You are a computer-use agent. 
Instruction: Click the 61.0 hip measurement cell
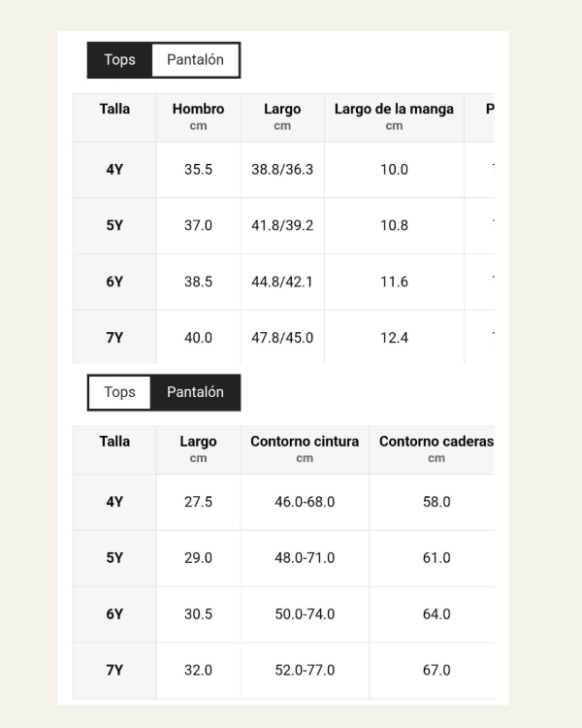click(436, 559)
